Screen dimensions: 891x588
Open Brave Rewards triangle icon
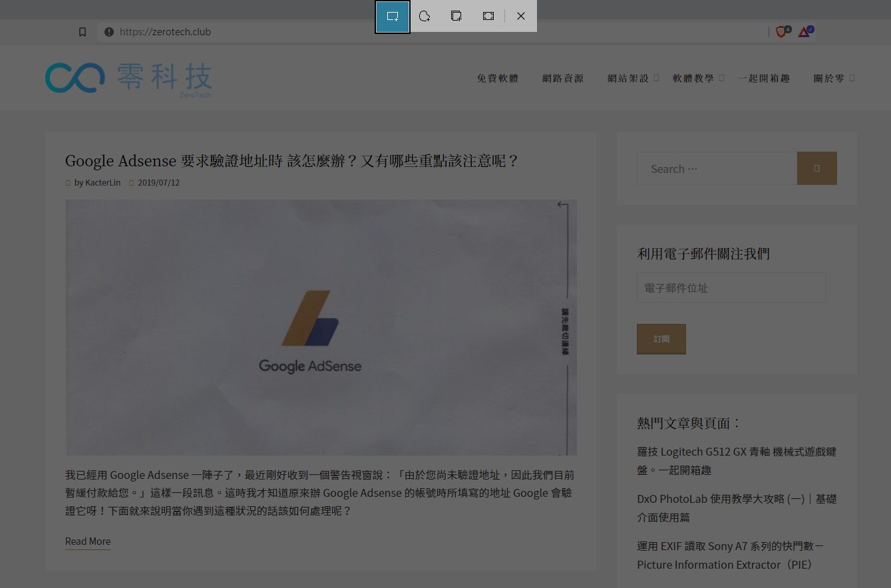coord(804,32)
